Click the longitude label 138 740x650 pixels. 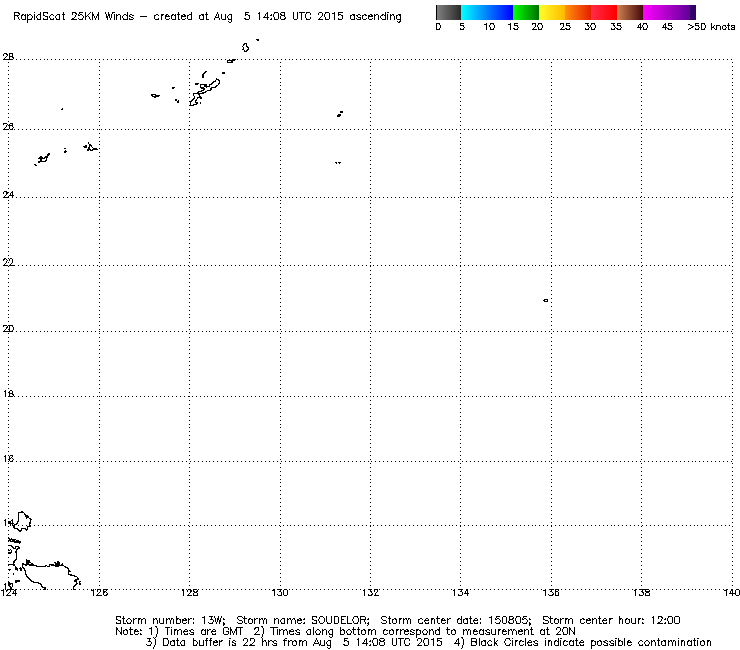click(x=641, y=592)
